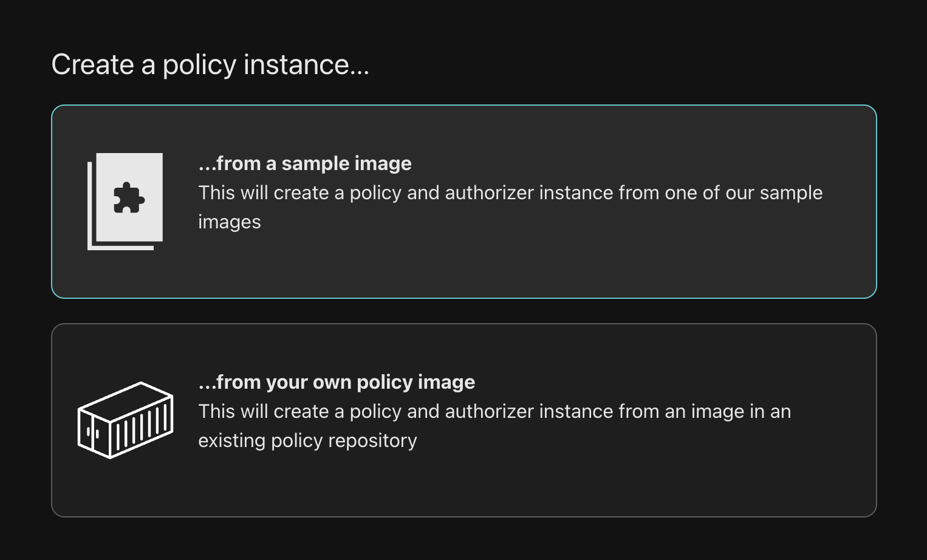Select the "...from your own policy image" heading
927x560 pixels.
coord(337,382)
